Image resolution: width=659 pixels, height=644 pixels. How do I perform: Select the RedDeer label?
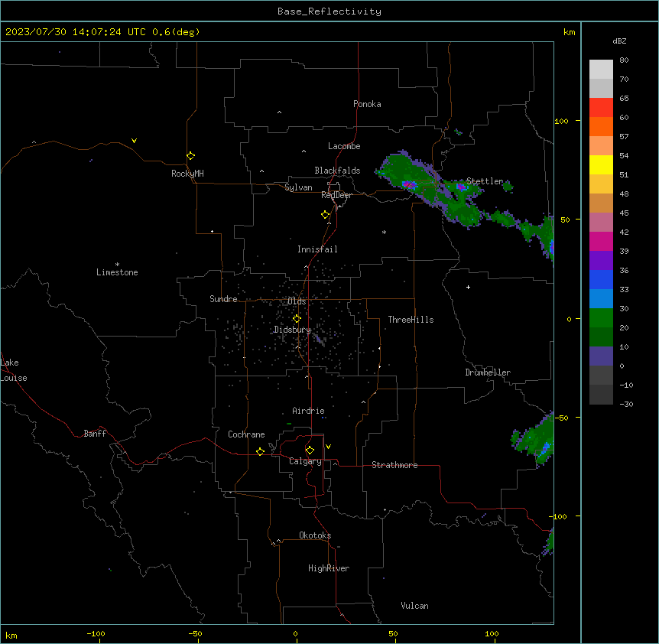pyautogui.click(x=336, y=195)
